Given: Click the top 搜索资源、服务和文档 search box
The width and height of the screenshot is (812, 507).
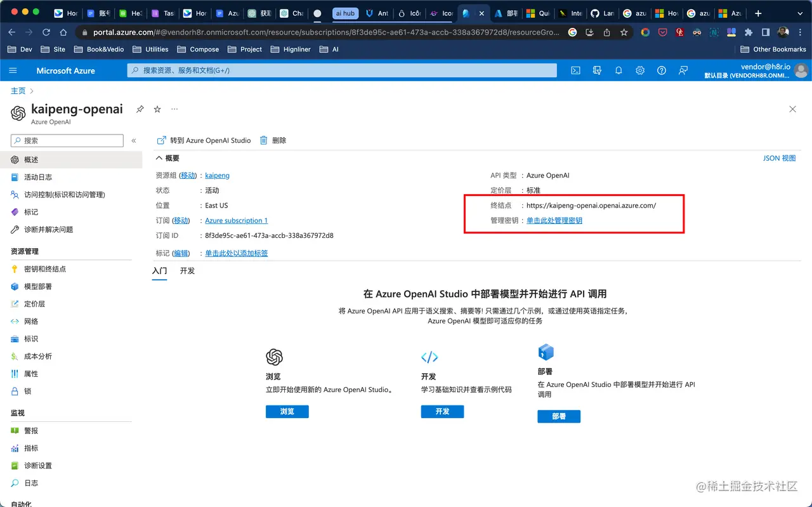Looking at the screenshot, I should [x=342, y=70].
